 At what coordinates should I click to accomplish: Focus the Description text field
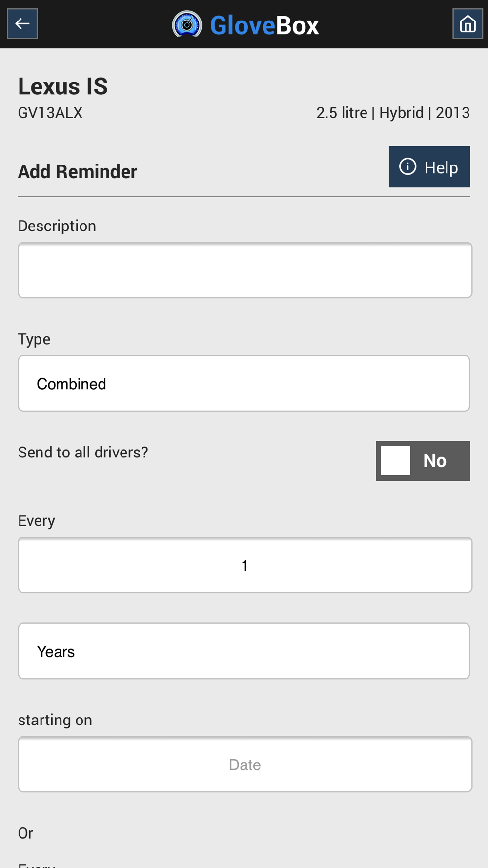tap(245, 270)
